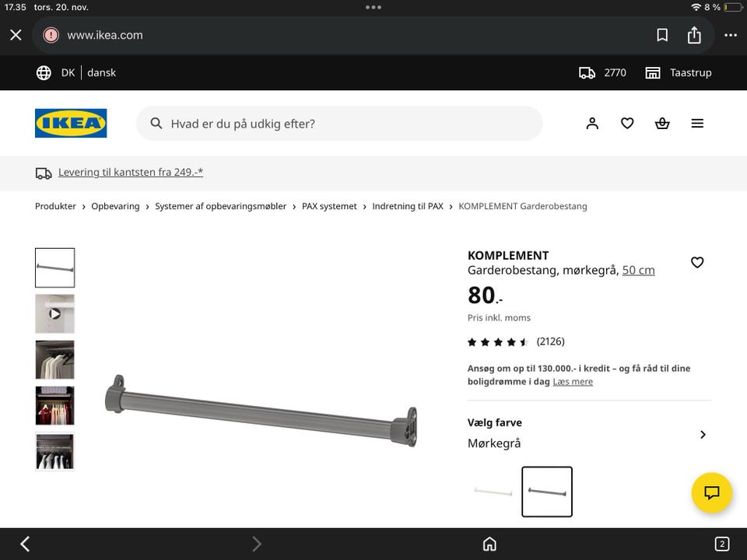747x560 pixels.
Task: Click the (2126) review count
Action: [550, 341]
